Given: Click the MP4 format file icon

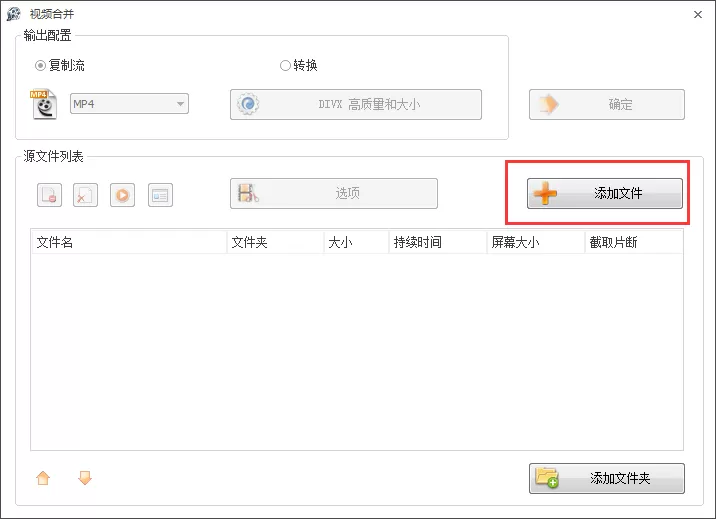Looking at the screenshot, I should click(43, 105).
